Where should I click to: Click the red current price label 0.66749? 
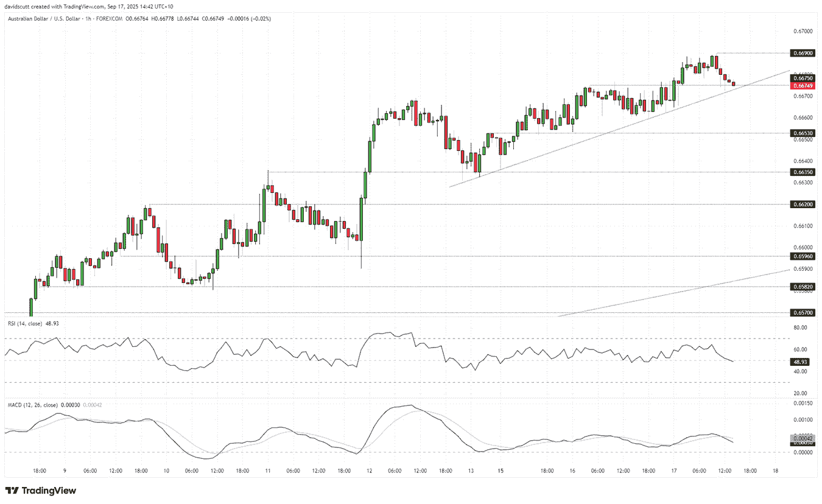[x=802, y=86]
